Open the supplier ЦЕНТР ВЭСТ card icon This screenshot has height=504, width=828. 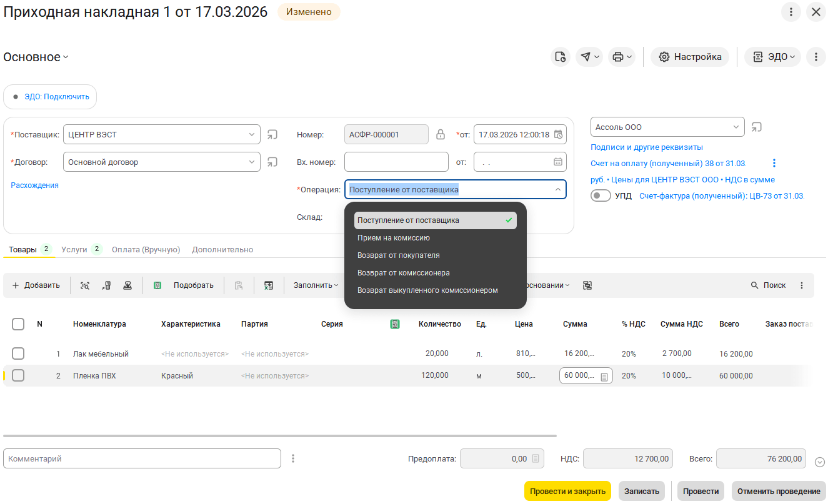272,134
